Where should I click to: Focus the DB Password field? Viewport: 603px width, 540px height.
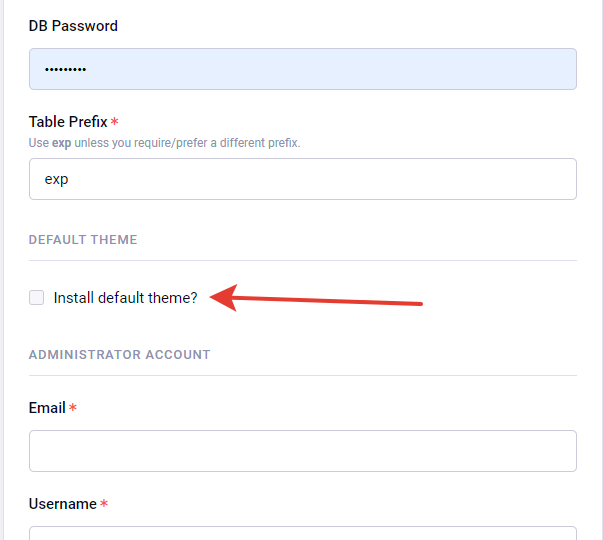pos(302,69)
